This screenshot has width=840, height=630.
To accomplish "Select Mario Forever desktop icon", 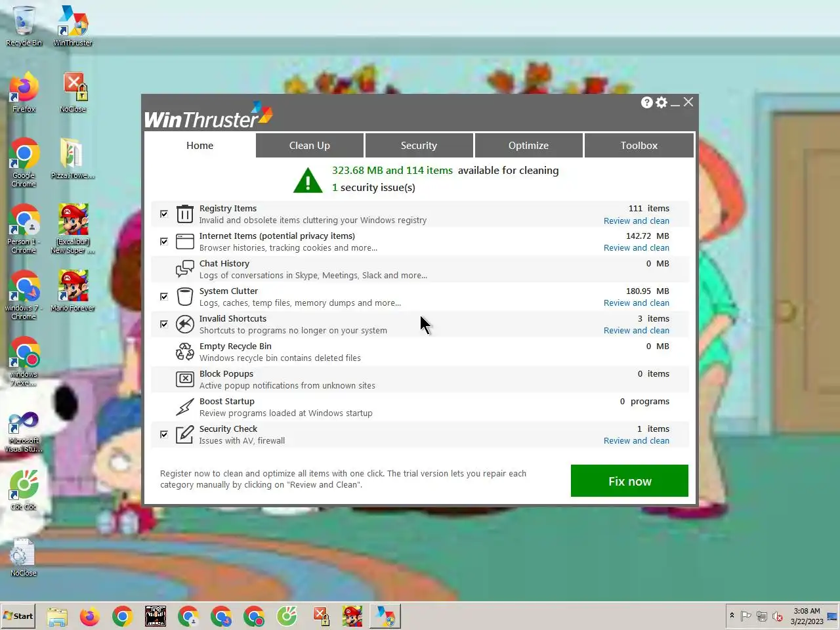I will click(x=73, y=291).
